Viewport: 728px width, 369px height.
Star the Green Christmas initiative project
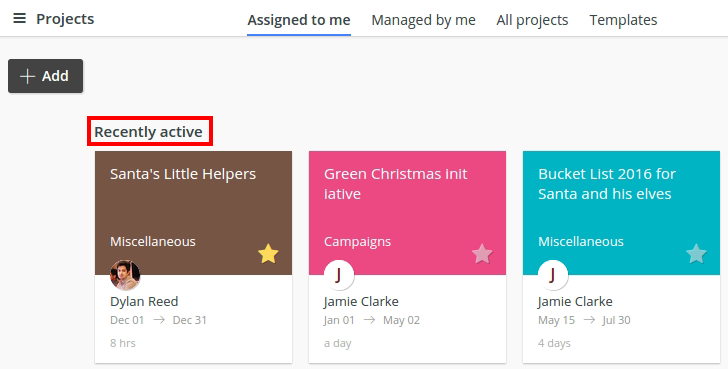[x=482, y=254]
